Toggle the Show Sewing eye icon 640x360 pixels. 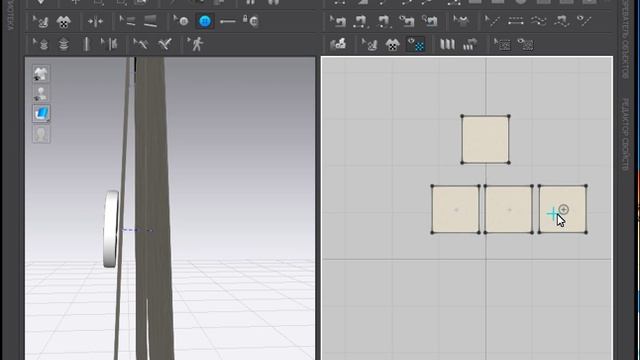point(407,21)
